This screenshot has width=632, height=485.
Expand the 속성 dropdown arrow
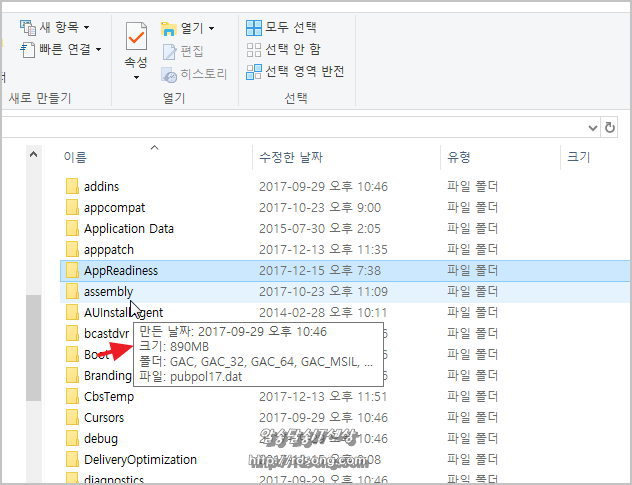coord(136,77)
